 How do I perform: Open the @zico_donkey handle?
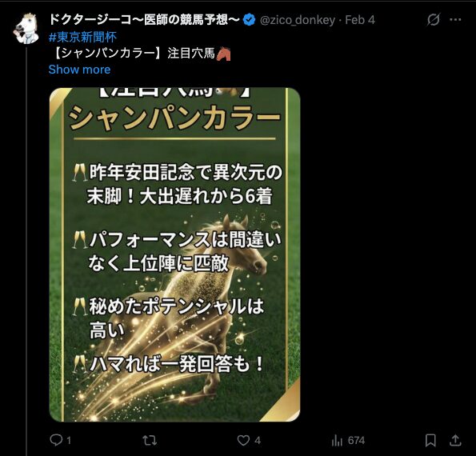tap(298, 20)
